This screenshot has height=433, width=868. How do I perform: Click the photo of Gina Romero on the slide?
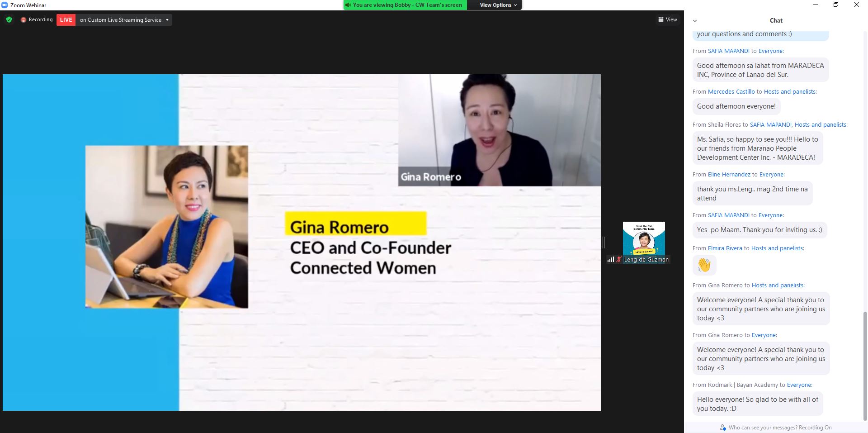[166, 227]
